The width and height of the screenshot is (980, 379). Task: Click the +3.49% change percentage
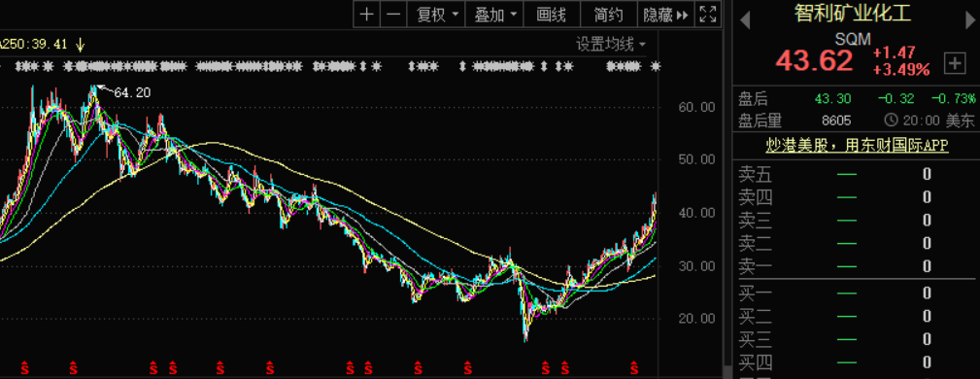(901, 70)
